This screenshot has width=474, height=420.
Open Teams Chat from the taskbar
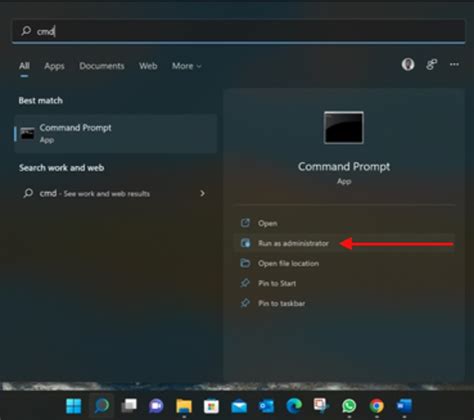[x=156, y=406]
